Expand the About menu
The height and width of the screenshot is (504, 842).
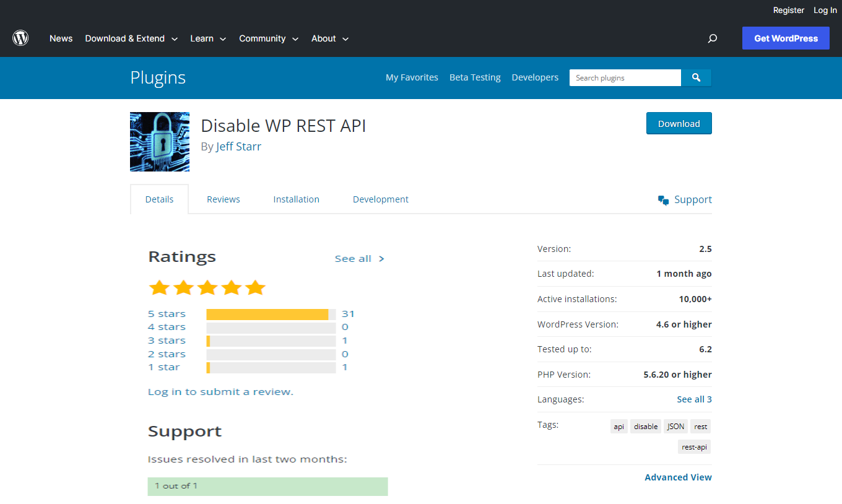330,38
